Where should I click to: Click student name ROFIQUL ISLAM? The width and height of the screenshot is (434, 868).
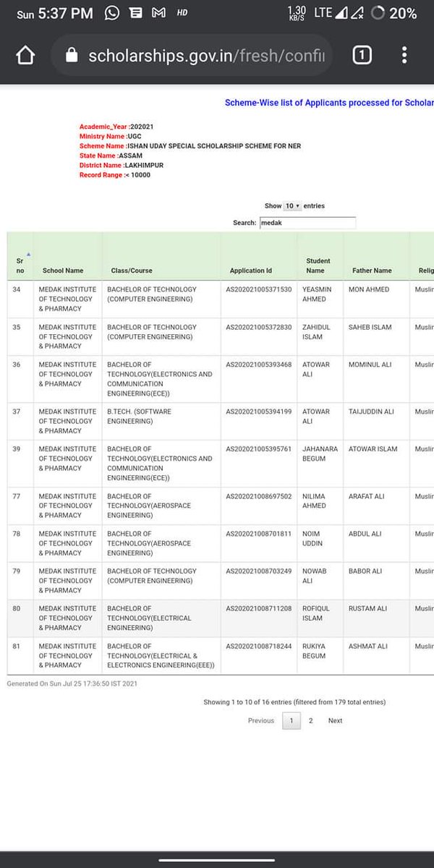(x=317, y=614)
